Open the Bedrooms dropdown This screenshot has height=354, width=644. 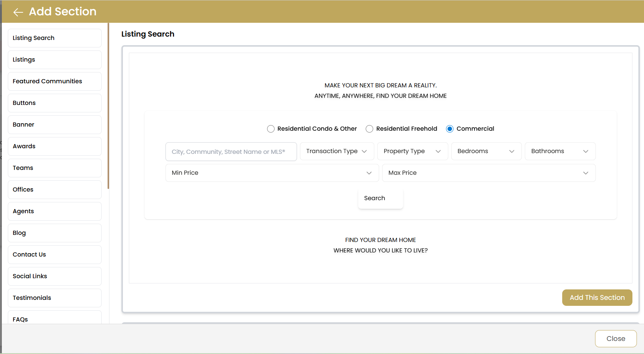pyautogui.click(x=486, y=151)
